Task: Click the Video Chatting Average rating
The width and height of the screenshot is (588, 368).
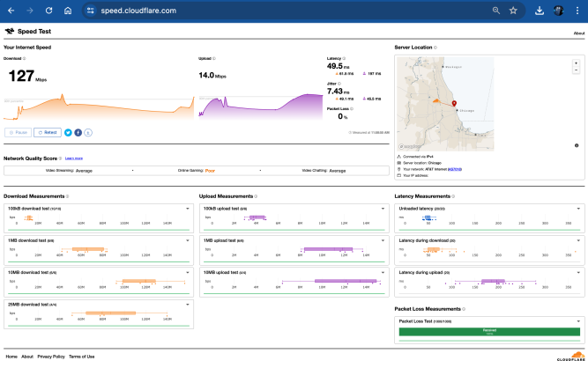Action: click(x=338, y=171)
